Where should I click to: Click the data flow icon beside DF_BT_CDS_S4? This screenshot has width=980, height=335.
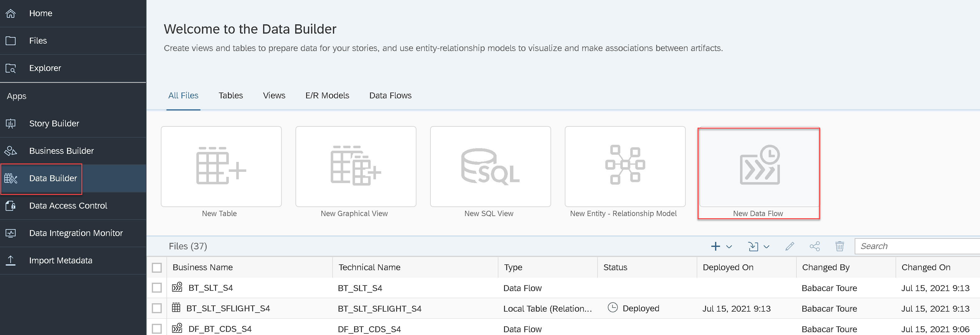tap(177, 328)
